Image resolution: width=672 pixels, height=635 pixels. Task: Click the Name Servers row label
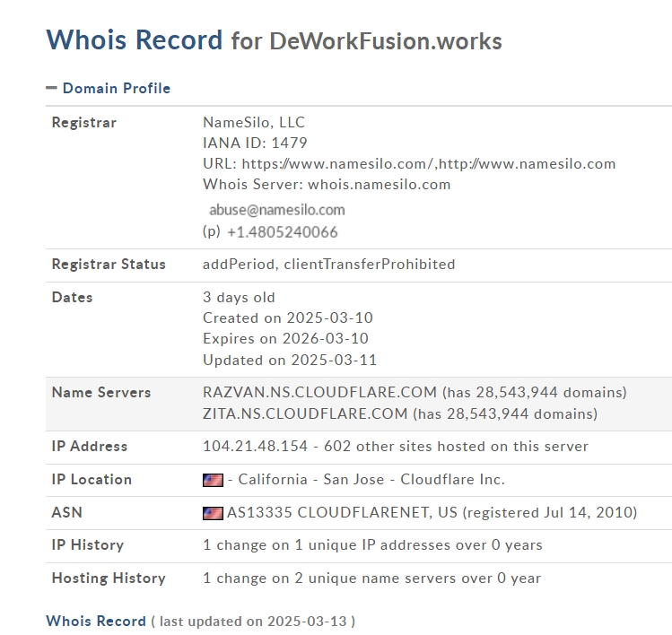click(x=101, y=393)
